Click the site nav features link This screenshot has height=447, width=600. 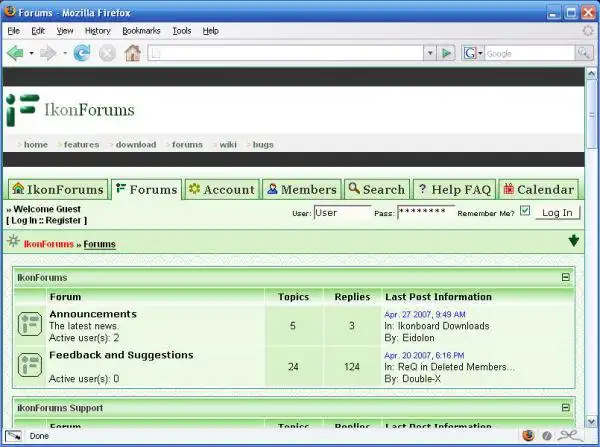point(82,145)
